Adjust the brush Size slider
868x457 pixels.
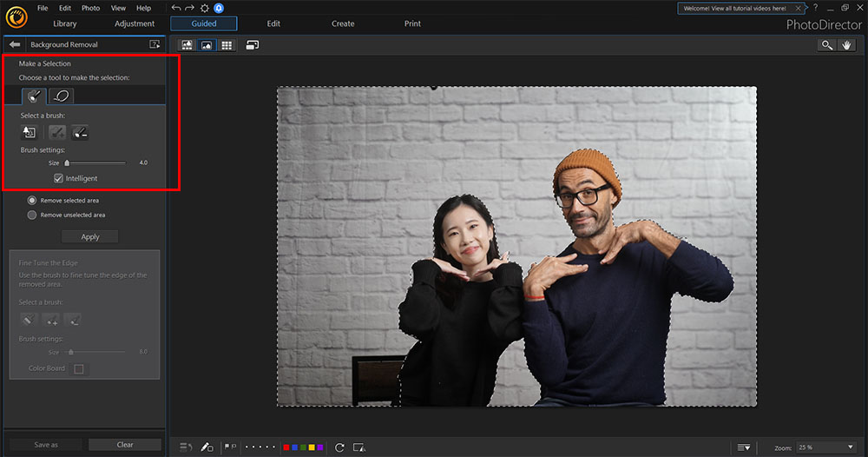click(95, 162)
